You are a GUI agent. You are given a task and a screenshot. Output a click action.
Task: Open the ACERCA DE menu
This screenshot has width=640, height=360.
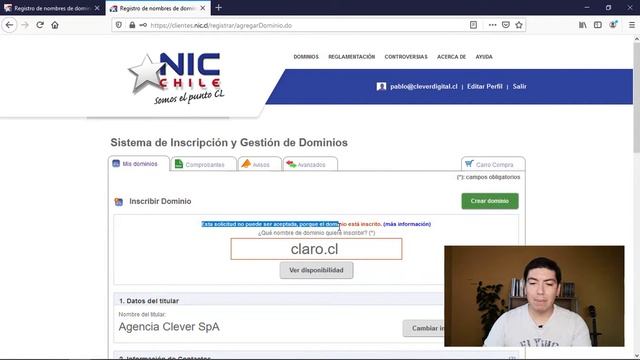click(x=451, y=57)
